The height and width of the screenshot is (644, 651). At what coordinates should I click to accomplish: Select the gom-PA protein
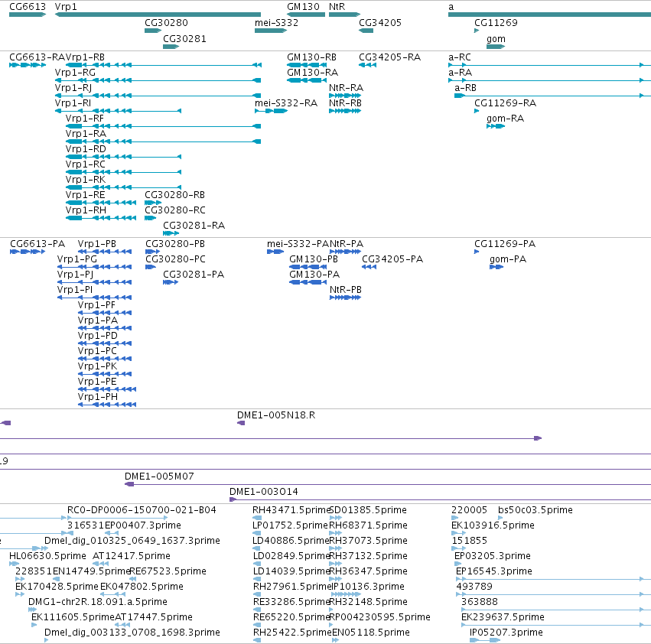[x=496, y=267]
